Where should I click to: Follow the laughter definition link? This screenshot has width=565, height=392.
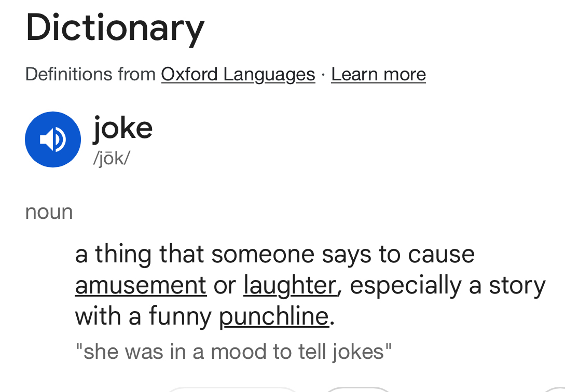(x=290, y=286)
